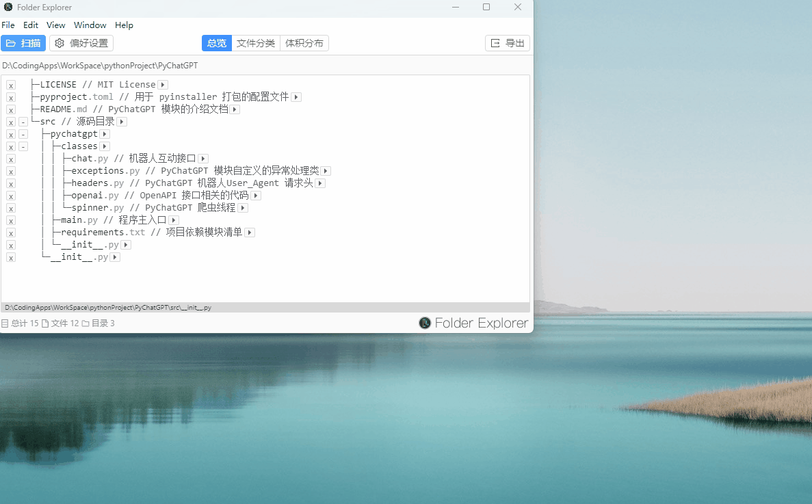
Task: Collapse the pychatgpt folder with minus
Action: tap(23, 135)
